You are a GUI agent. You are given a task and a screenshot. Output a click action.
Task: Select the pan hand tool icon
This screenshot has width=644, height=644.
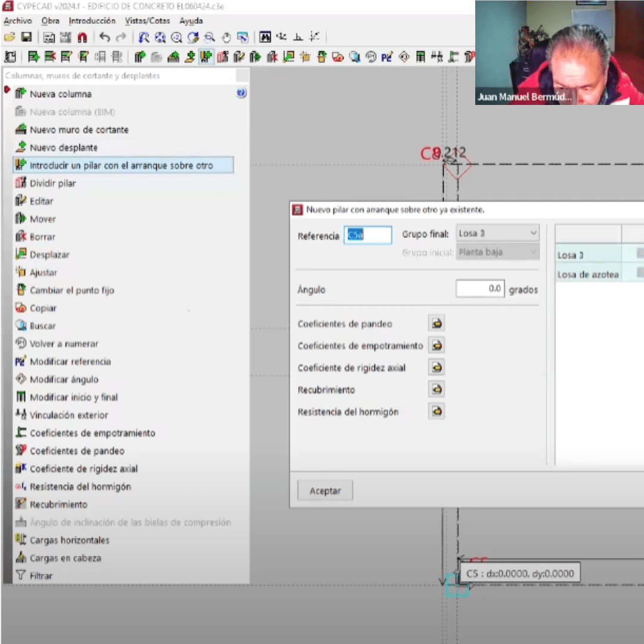pyautogui.click(x=226, y=38)
